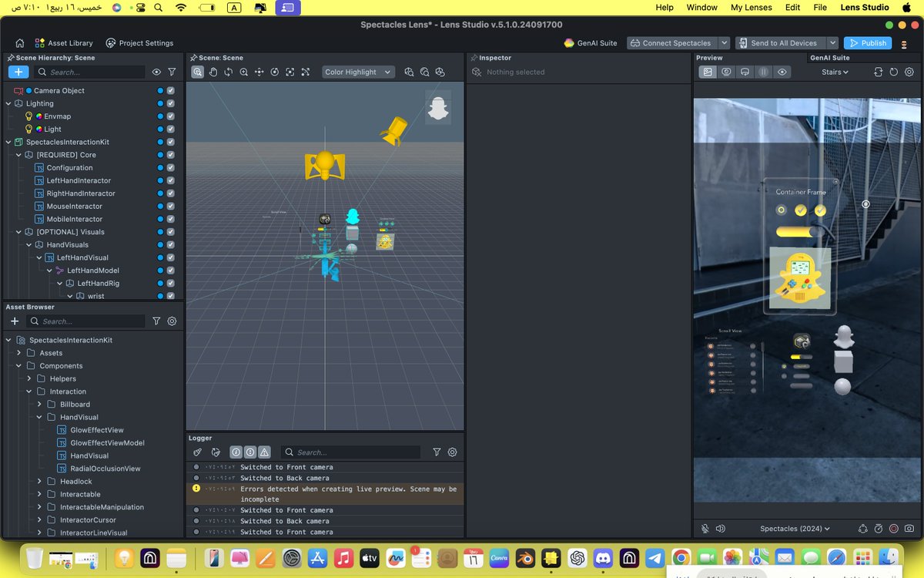Image resolution: width=924 pixels, height=578 pixels.
Task: Uncheck the Lighting checkbox
Action: (x=170, y=103)
